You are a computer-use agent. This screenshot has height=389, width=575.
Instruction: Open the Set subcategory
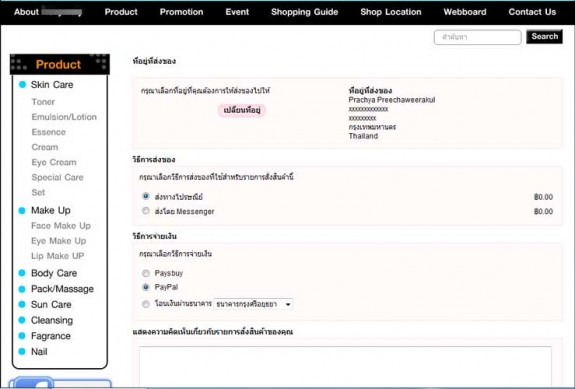(38, 192)
